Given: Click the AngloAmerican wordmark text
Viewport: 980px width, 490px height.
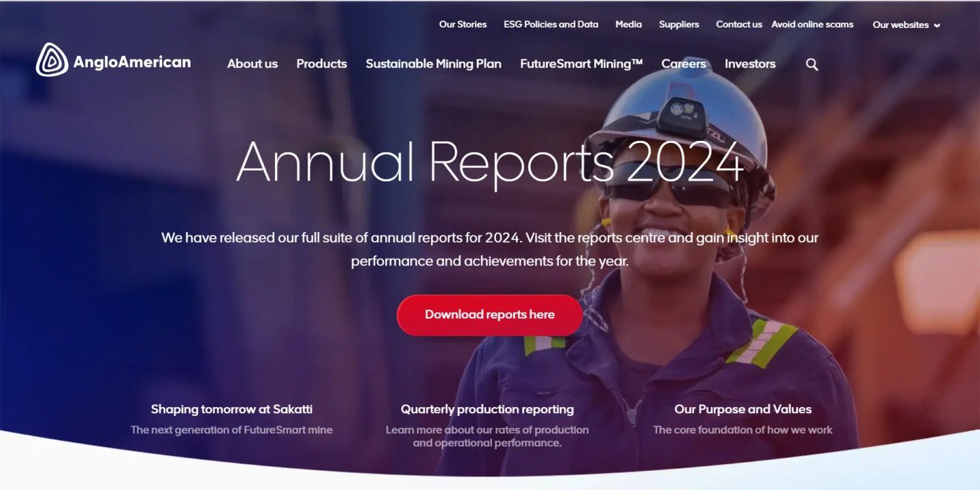Looking at the screenshot, I should coord(132,62).
